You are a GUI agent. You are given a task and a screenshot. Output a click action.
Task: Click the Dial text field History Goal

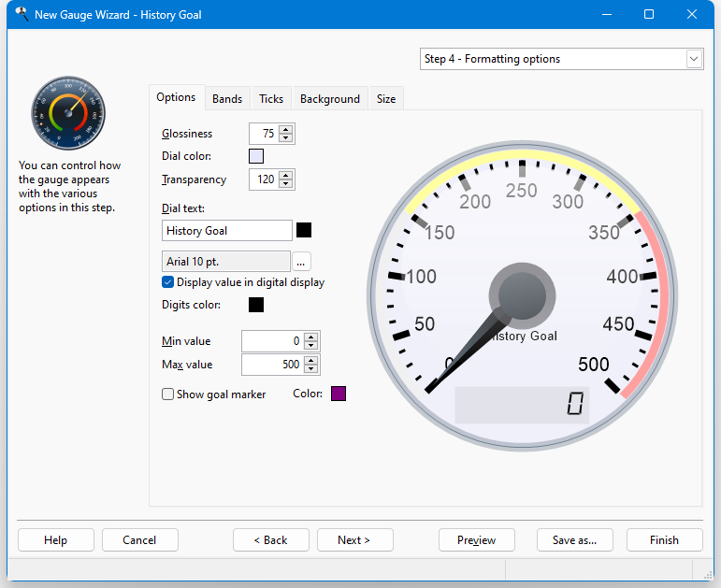[227, 230]
